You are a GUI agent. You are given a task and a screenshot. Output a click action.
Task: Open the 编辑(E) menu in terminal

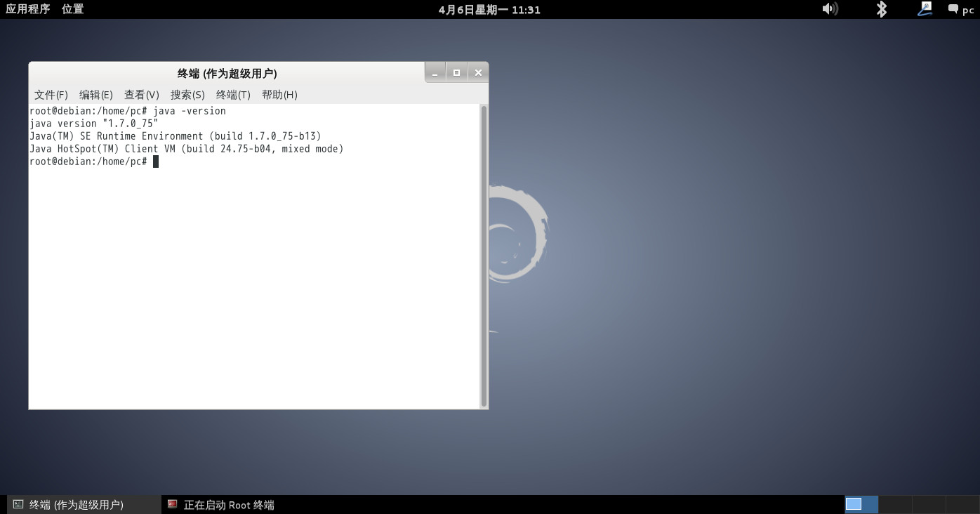(x=95, y=94)
